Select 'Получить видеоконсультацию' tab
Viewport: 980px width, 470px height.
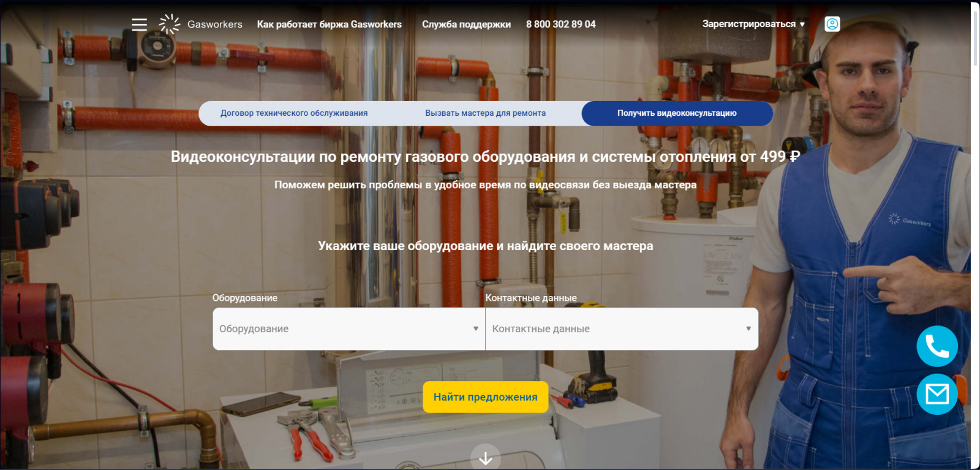[677, 113]
